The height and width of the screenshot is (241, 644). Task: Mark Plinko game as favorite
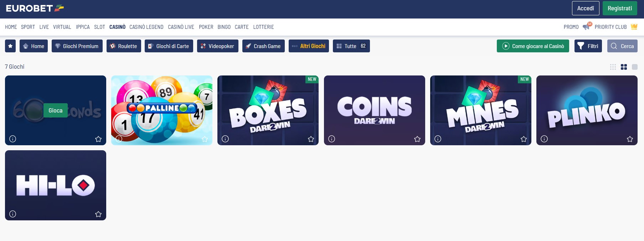[x=630, y=139]
